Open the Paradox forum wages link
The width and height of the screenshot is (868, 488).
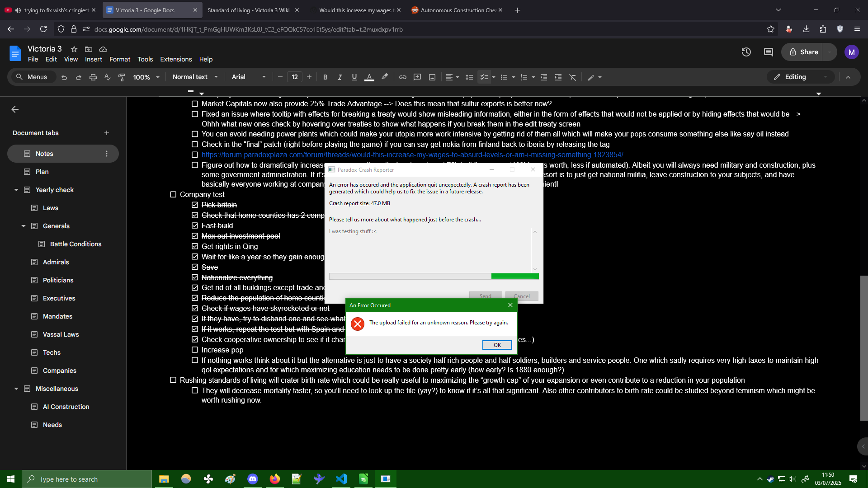click(x=412, y=155)
